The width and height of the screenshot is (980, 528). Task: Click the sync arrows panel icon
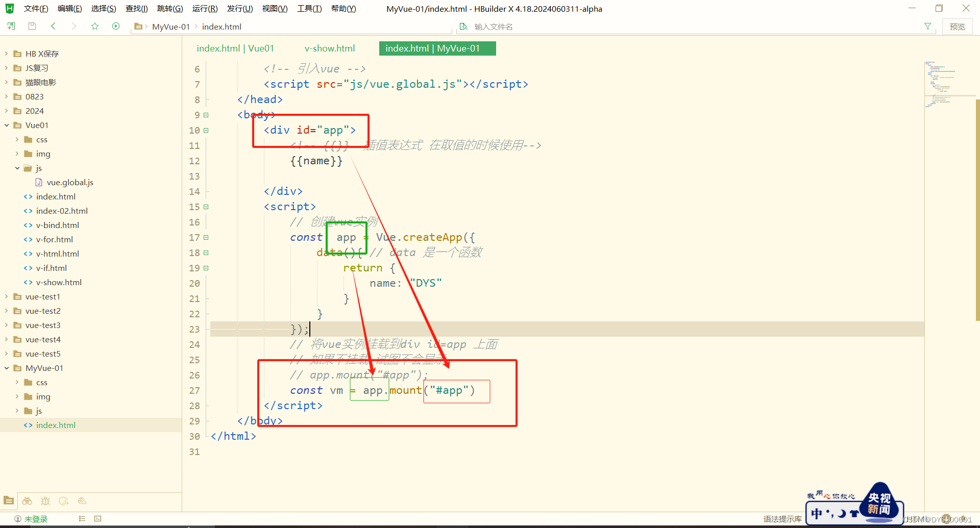click(x=64, y=501)
